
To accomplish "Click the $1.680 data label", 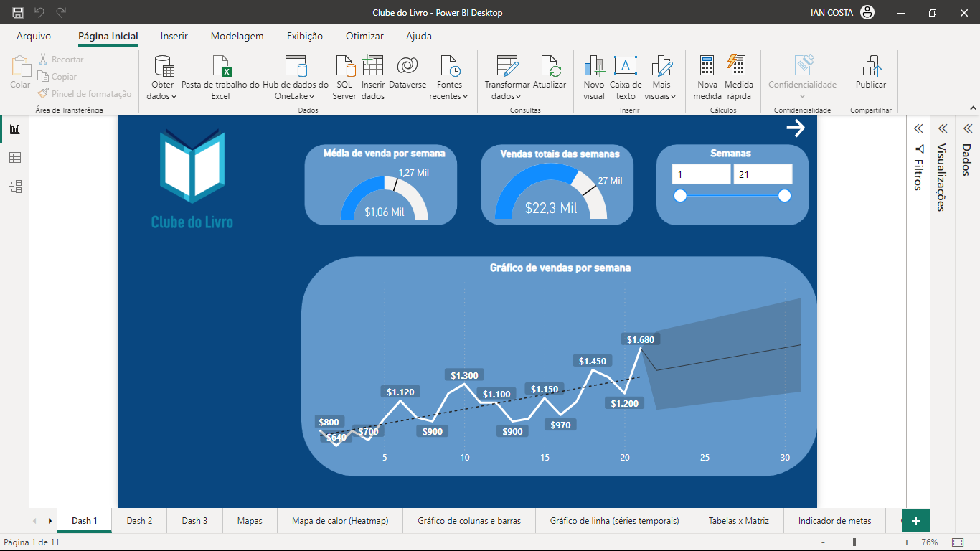I will click(640, 339).
